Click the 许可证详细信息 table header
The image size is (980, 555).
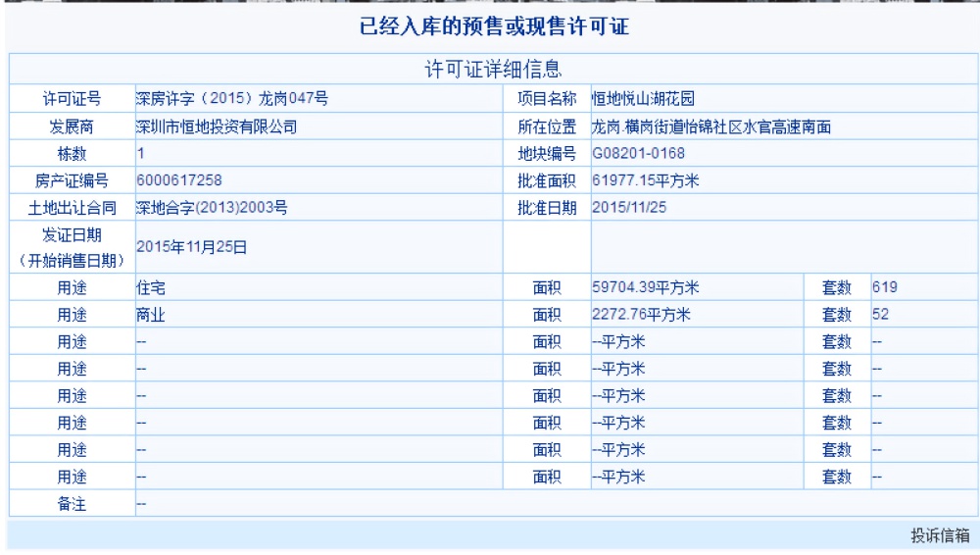pyautogui.click(x=489, y=69)
